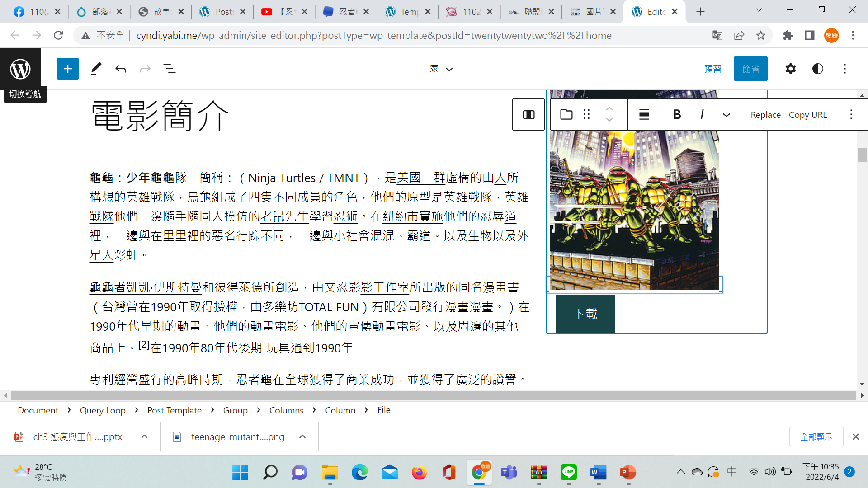Open the block alignment icon
Screen dimensions: 868x488
[x=644, y=115]
